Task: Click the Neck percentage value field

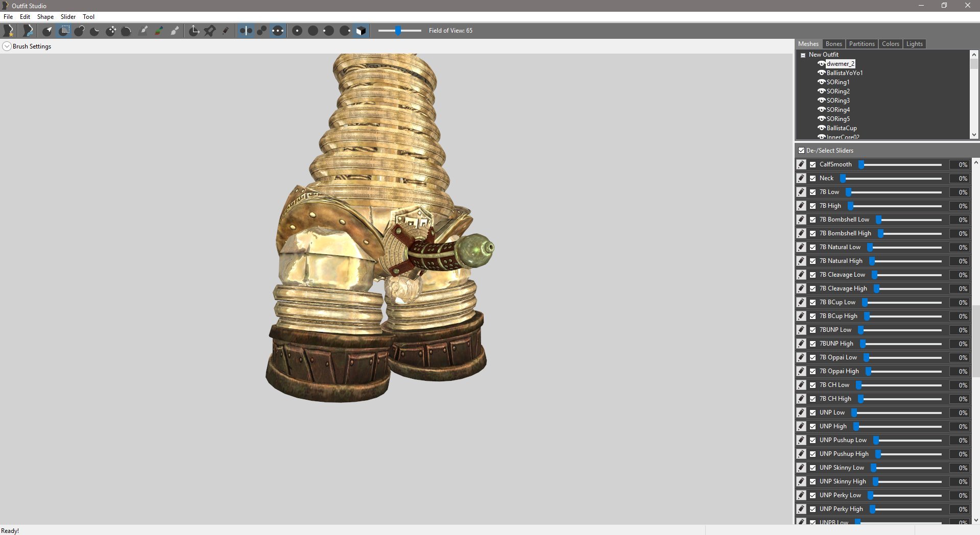Action: tap(960, 179)
